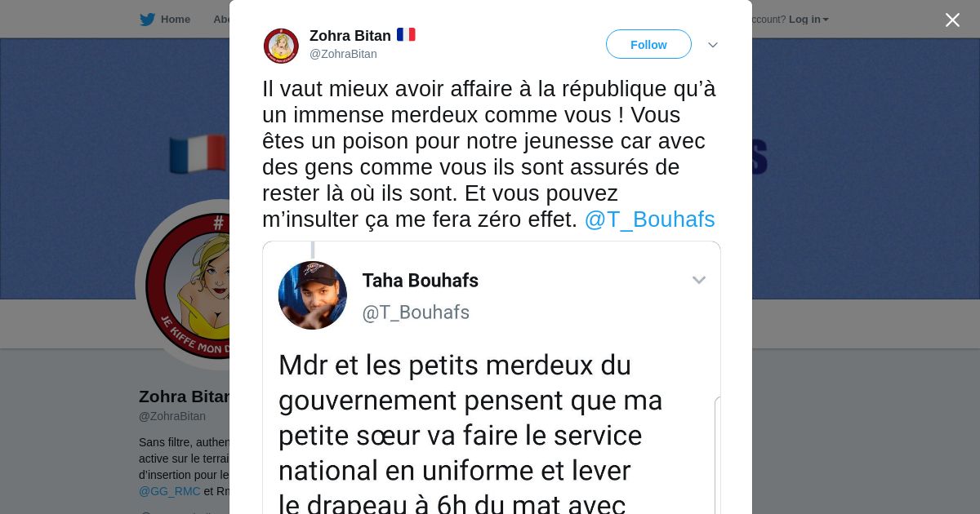Open the blue @T_Bouhafs mention link
Viewport: 980px width, 514px height.
point(649,219)
